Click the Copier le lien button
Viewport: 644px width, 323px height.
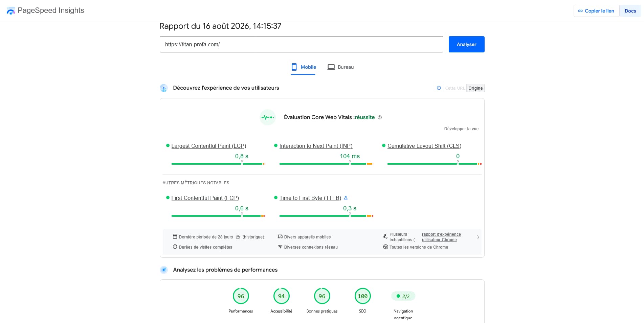[596, 11]
